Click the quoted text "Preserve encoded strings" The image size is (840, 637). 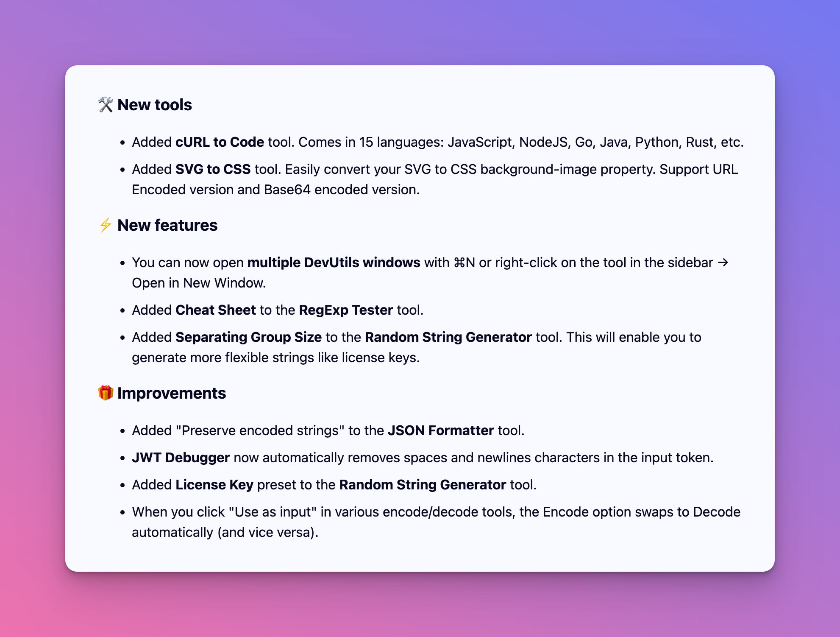pyautogui.click(x=260, y=430)
